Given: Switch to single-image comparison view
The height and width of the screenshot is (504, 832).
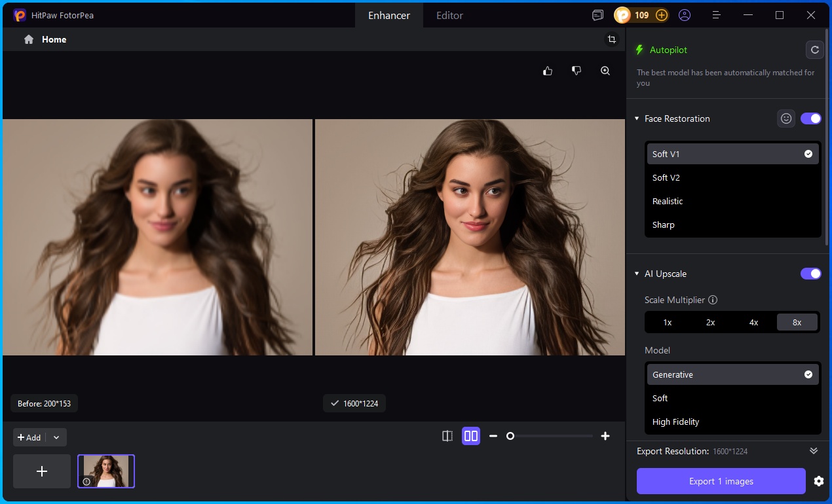Looking at the screenshot, I should (447, 436).
